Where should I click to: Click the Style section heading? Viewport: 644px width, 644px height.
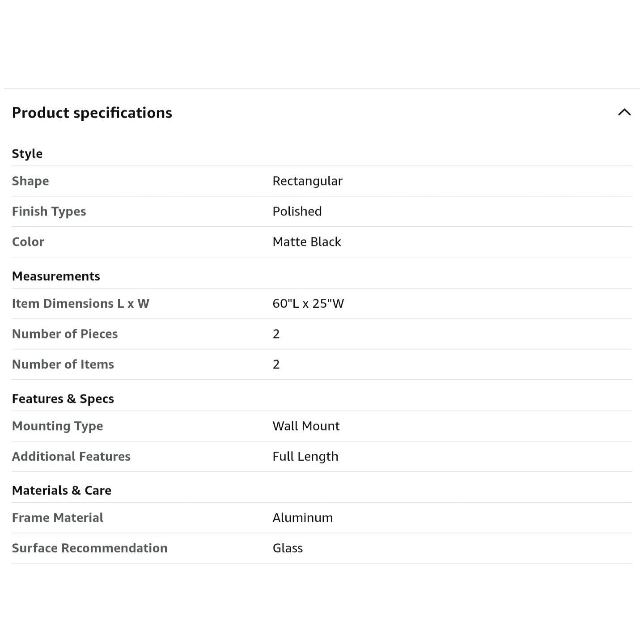(x=27, y=154)
